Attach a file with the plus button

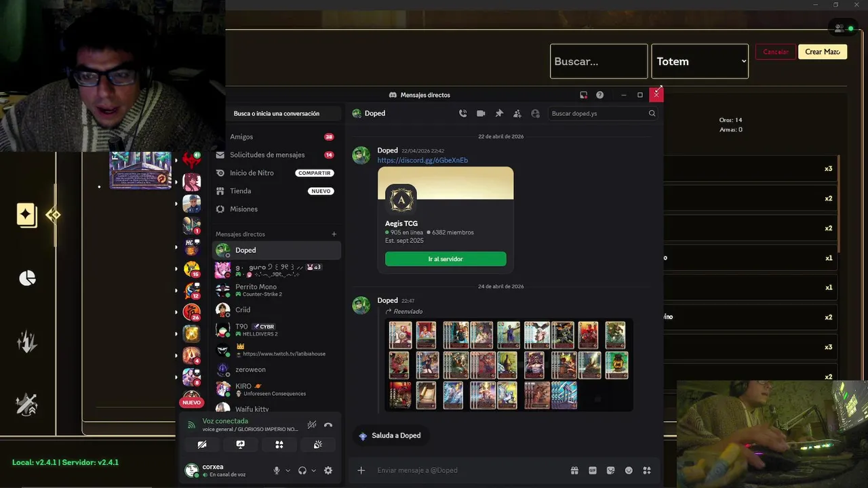(x=361, y=470)
